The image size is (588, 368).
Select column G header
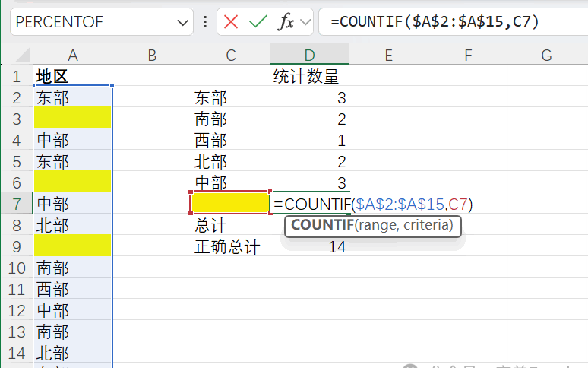coord(547,56)
